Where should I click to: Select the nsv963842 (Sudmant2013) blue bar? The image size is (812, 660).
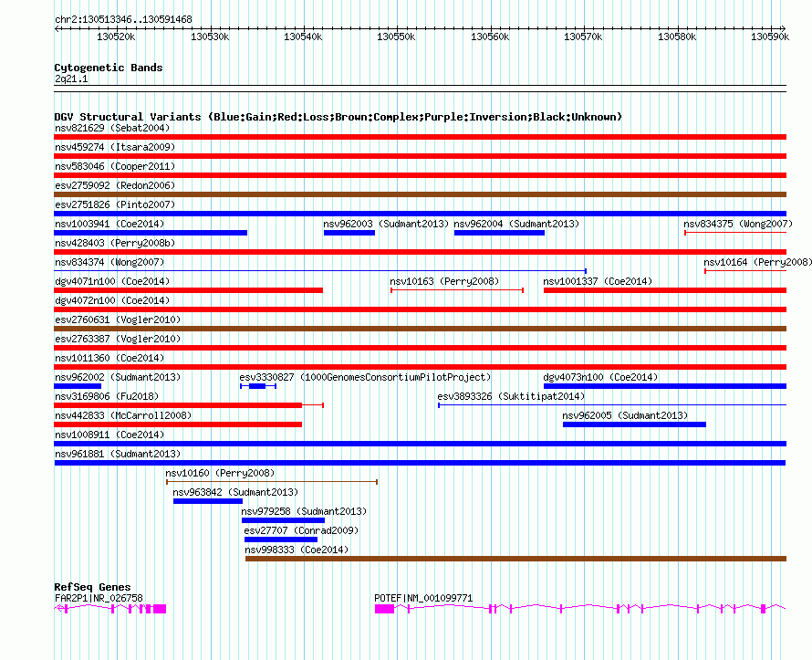click(x=208, y=501)
